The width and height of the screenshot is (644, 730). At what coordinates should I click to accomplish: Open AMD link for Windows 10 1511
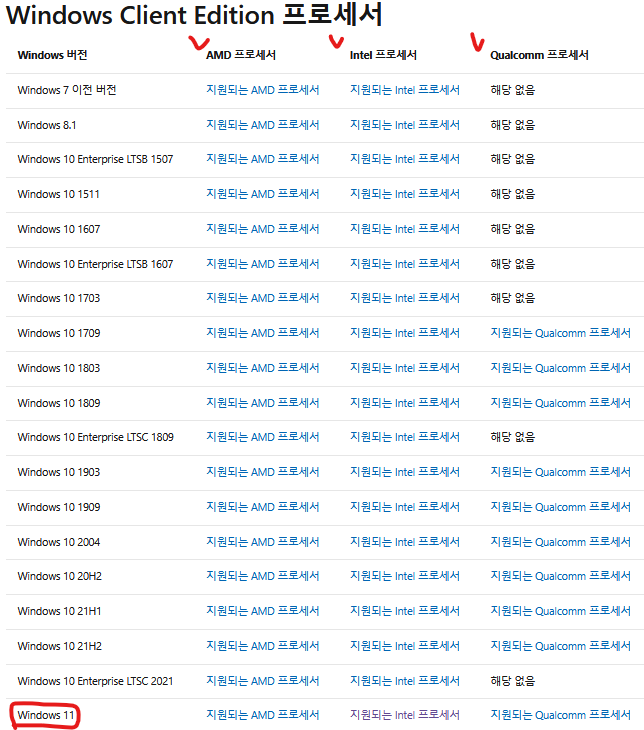263,194
